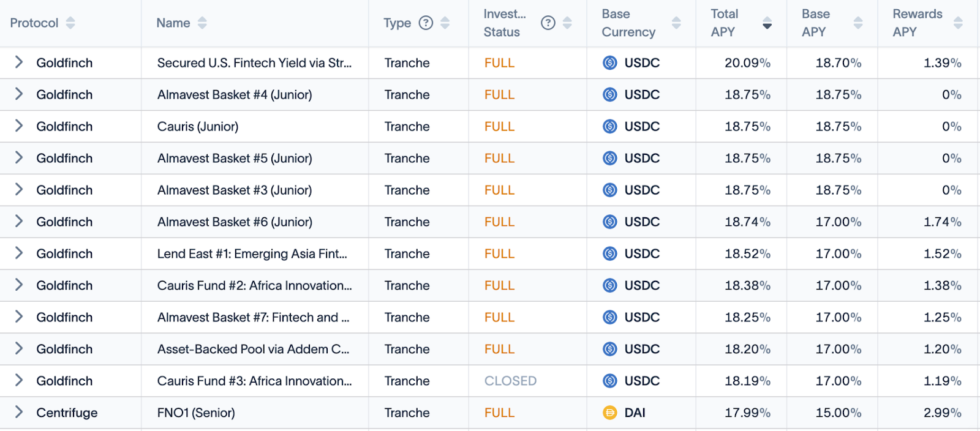Click USDC icon in Cauris (Junior) row

610,126
